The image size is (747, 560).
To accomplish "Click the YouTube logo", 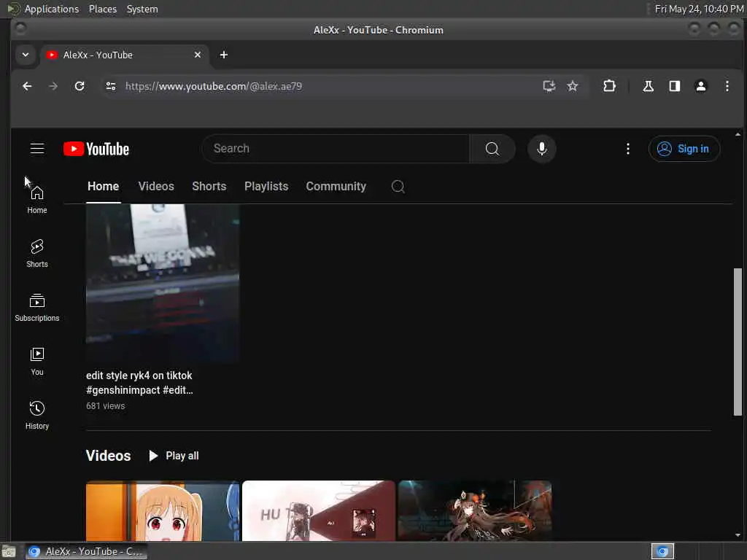I will click(96, 149).
